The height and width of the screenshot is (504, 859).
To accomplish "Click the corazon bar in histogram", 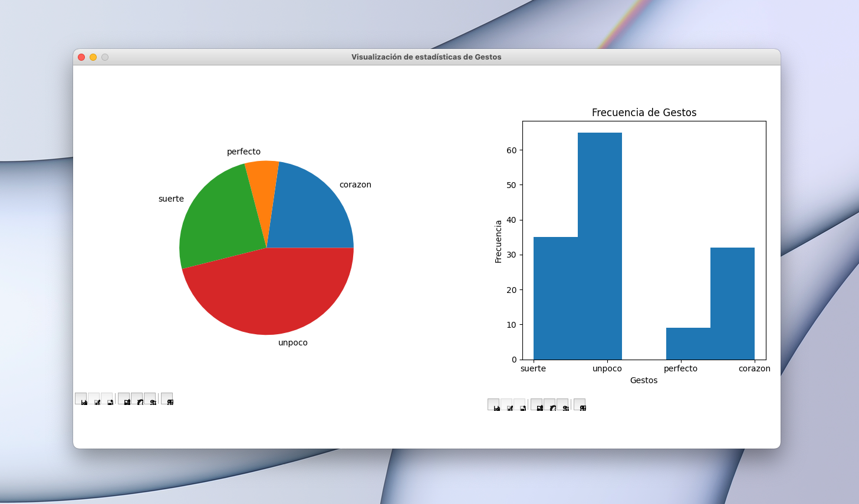I will click(x=732, y=304).
